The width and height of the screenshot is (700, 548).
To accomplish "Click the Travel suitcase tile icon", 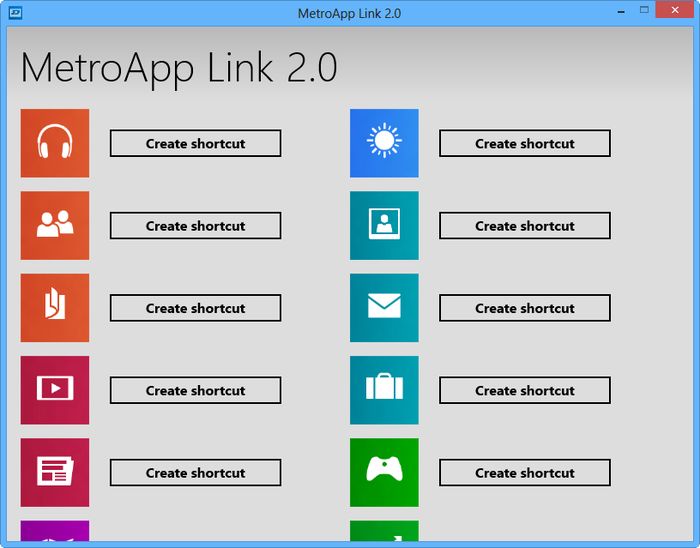I will [384, 390].
